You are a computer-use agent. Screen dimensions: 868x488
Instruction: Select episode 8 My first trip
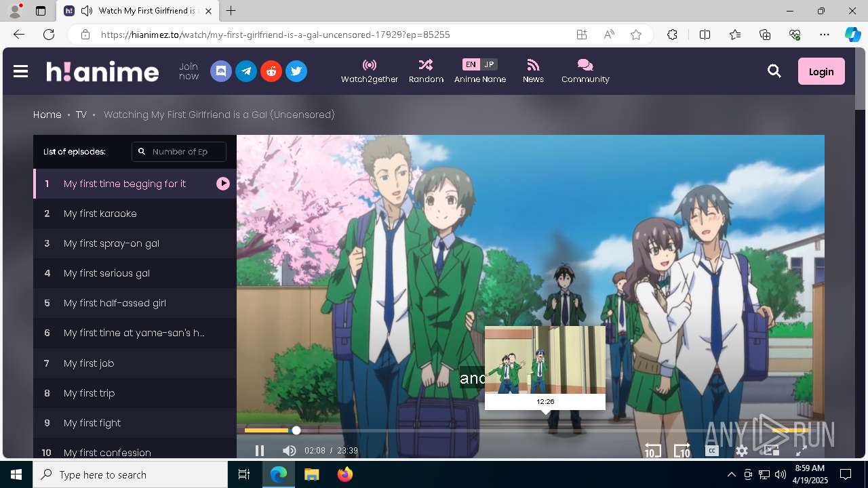pyautogui.click(x=135, y=393)
